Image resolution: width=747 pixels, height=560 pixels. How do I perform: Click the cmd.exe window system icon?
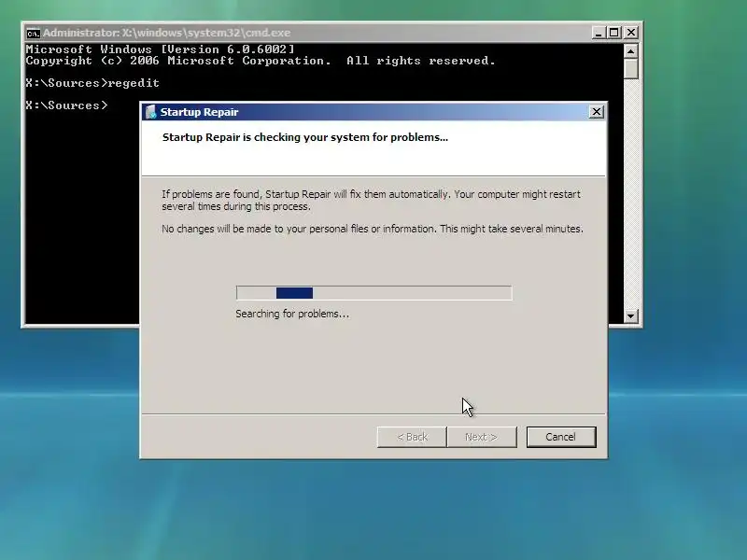33,34
